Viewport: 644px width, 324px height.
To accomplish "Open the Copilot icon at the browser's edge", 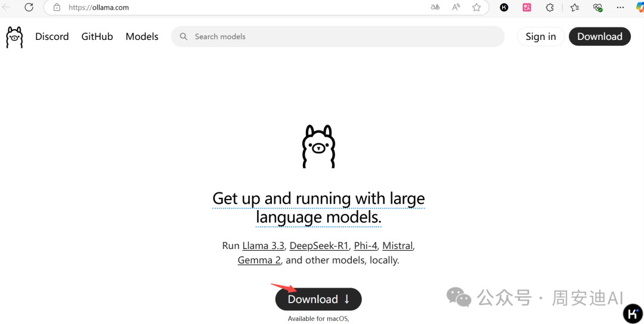I will click(x=640, y=7).
